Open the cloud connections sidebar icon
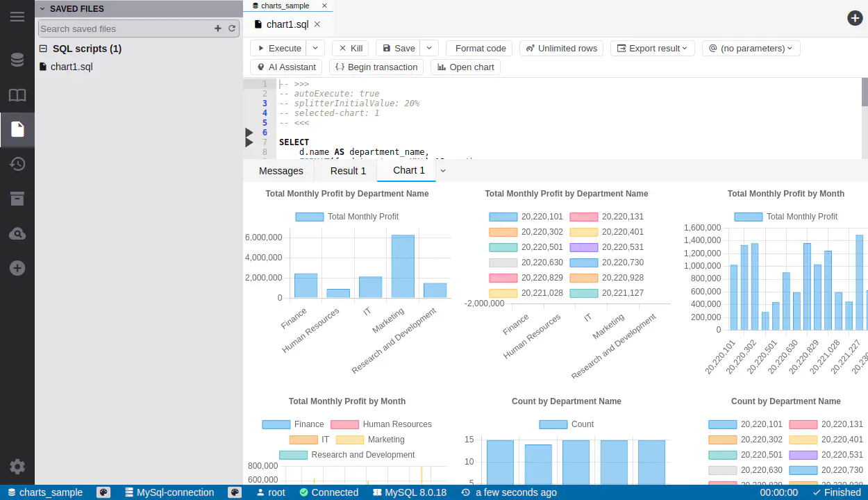The height and width of the screenshot is (500, 868). [x=17, y=233]
